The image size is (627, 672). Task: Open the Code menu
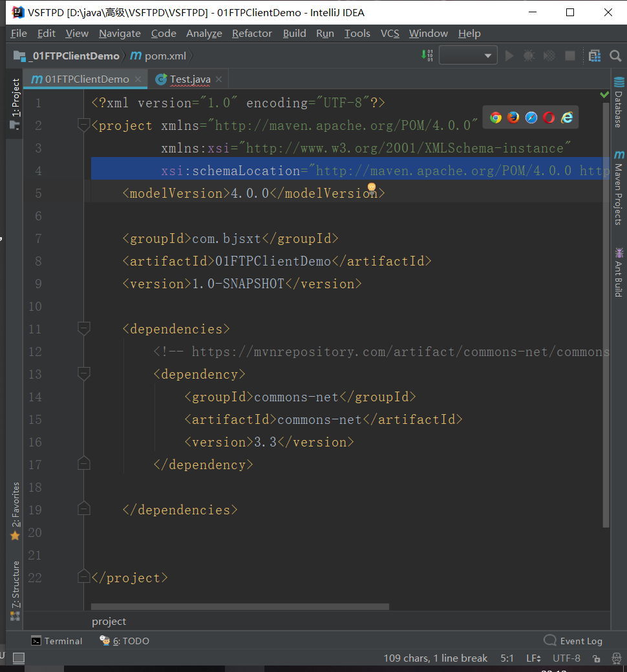[164, 34]
